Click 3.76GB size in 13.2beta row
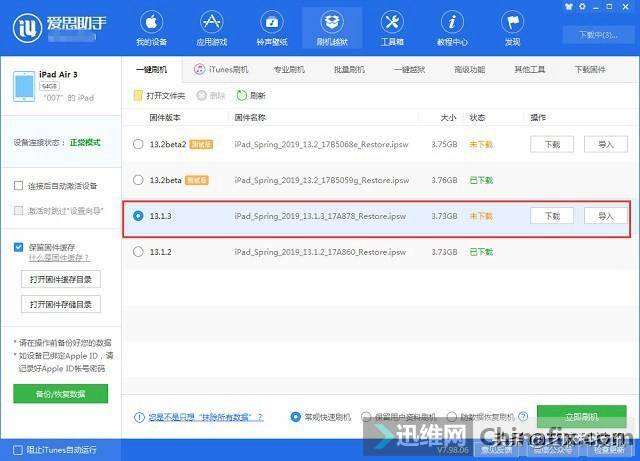 [x=444, y=180]
